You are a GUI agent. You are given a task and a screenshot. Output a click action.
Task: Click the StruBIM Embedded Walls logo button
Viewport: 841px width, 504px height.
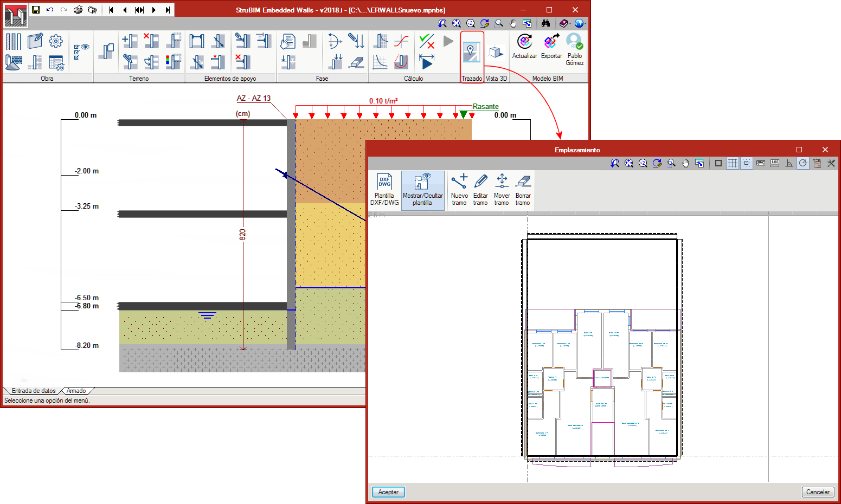[15, 16]
